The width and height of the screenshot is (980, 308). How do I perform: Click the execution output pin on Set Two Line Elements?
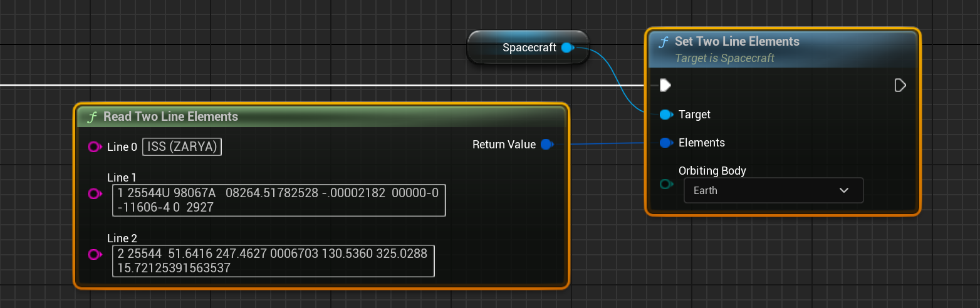pos(900,85)
